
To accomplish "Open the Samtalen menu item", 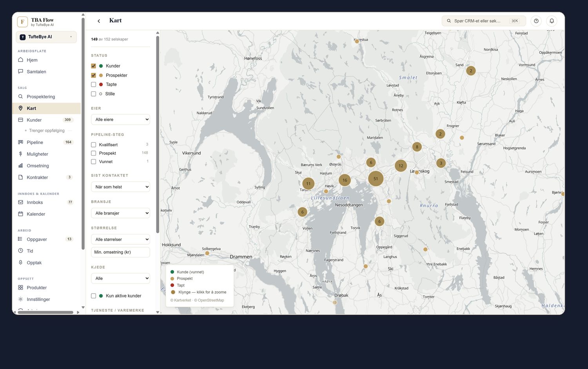I will coord(46,72).
